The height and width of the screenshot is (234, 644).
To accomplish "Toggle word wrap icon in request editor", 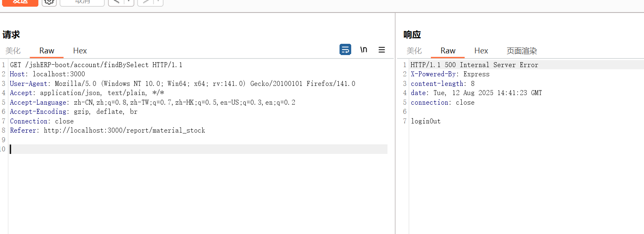I will tap(345, 50).
